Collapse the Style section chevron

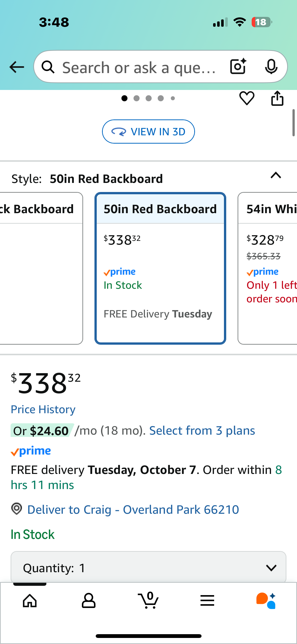point(276,175)
